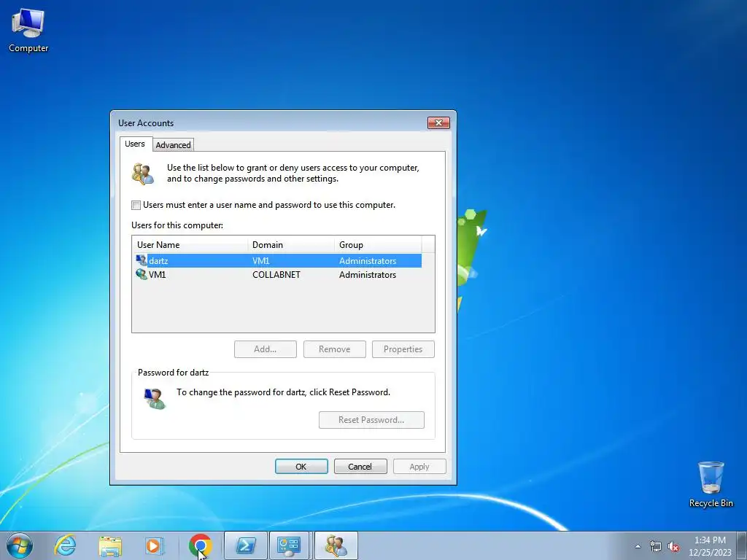The image size is (747, 560).
Task: Open the clock showing 1:34 PM
Action: coord(710,546)
